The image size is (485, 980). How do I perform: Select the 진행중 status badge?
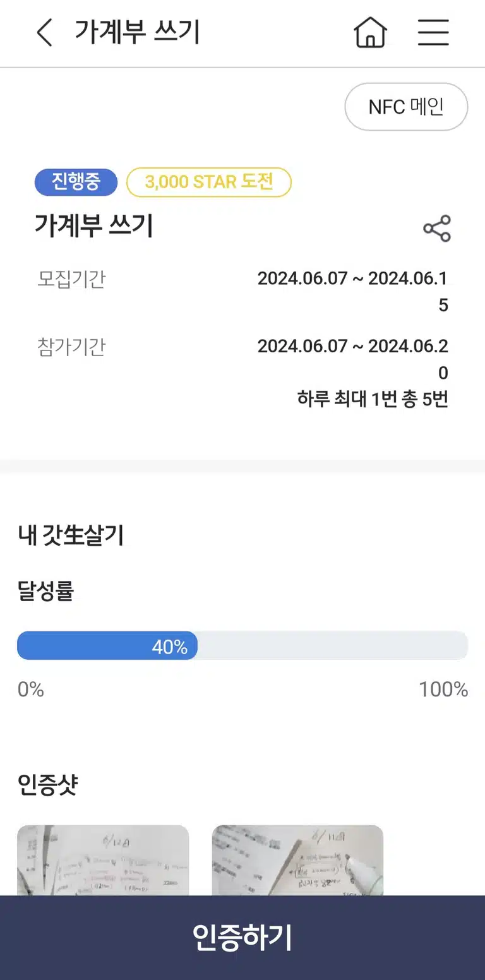pyautogui.click(x=76, y=182)
